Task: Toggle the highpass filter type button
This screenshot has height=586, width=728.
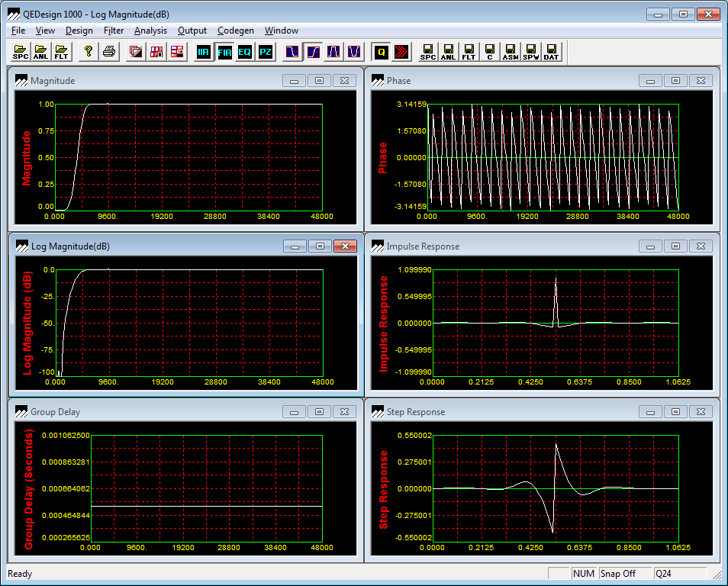Action: point(313,52)
